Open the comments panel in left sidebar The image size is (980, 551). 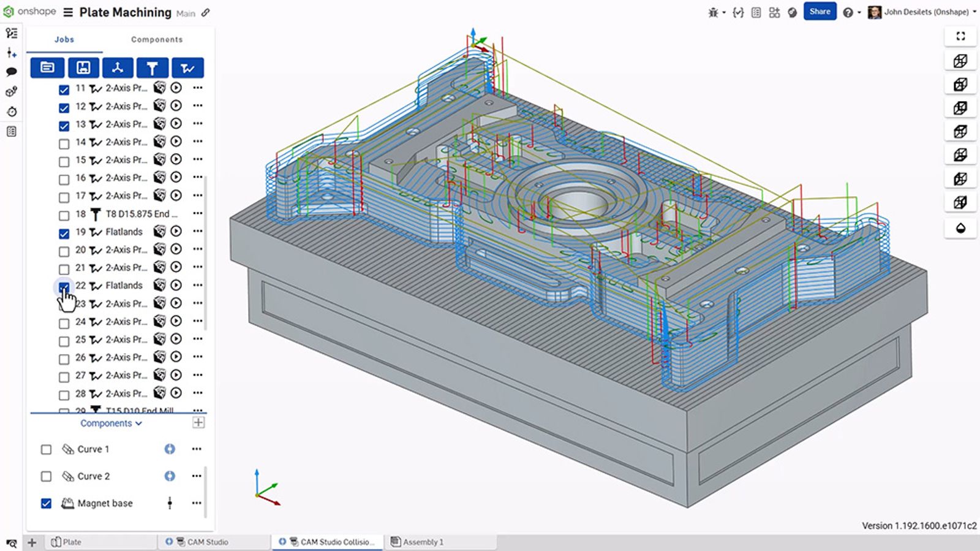click(11, 72)
